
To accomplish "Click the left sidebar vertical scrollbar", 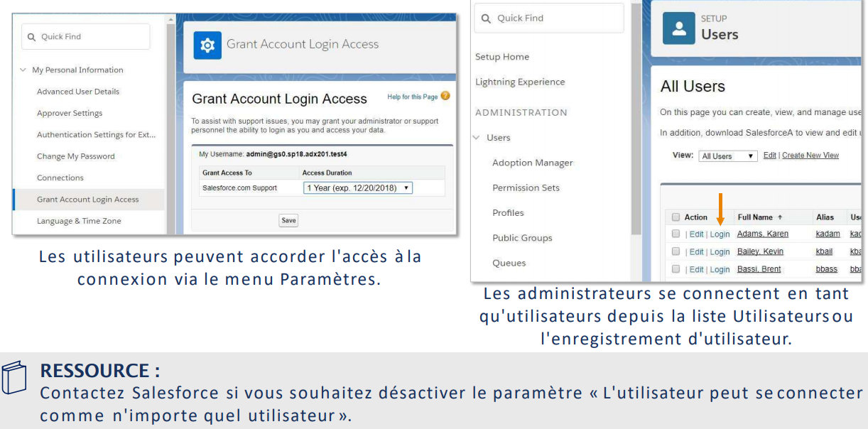I will [x=170, y=128].
